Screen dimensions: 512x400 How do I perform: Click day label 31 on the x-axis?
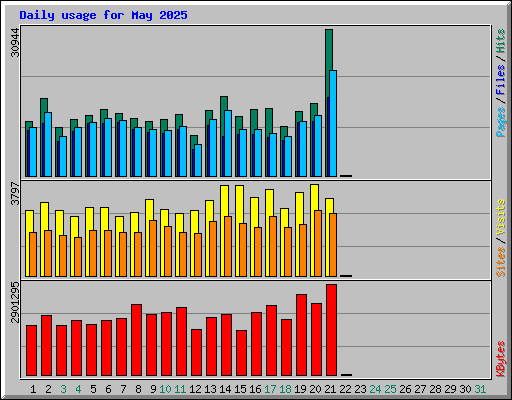coord(480,389)
